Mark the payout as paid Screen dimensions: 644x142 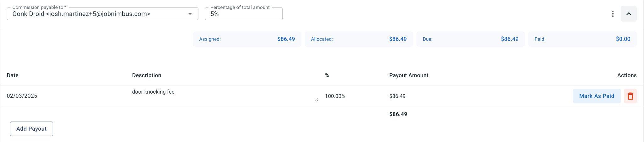point(597,96)
